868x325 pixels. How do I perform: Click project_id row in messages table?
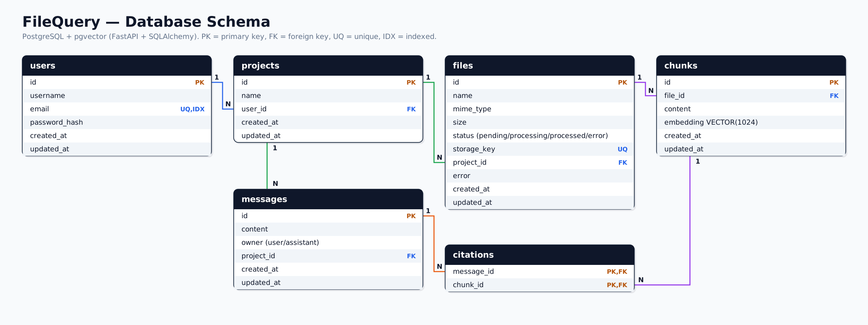[328, 256]
